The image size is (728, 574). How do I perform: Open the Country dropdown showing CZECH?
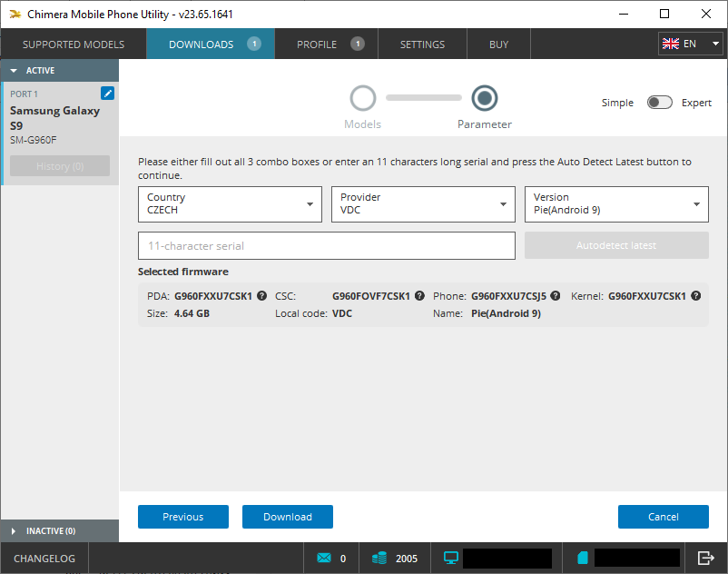tap(230, 204)
